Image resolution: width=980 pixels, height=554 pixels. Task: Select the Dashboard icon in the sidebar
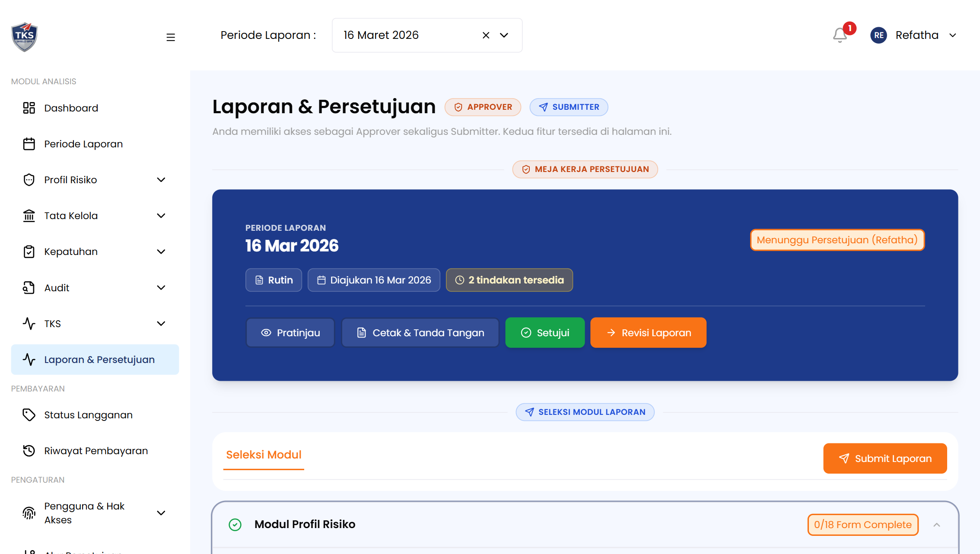click(29, 108)
